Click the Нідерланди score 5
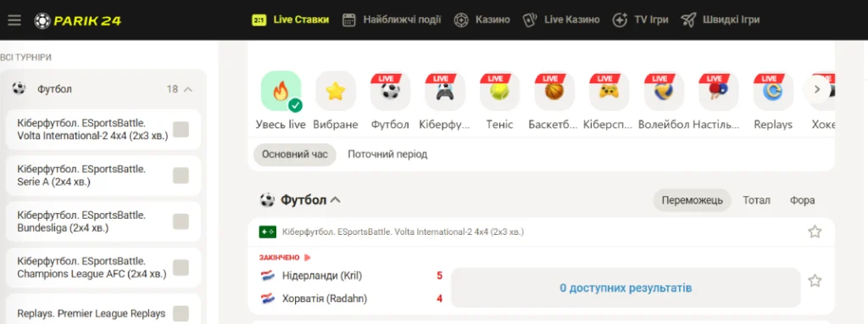Viewport: 868px width, 324px height. 440,276
